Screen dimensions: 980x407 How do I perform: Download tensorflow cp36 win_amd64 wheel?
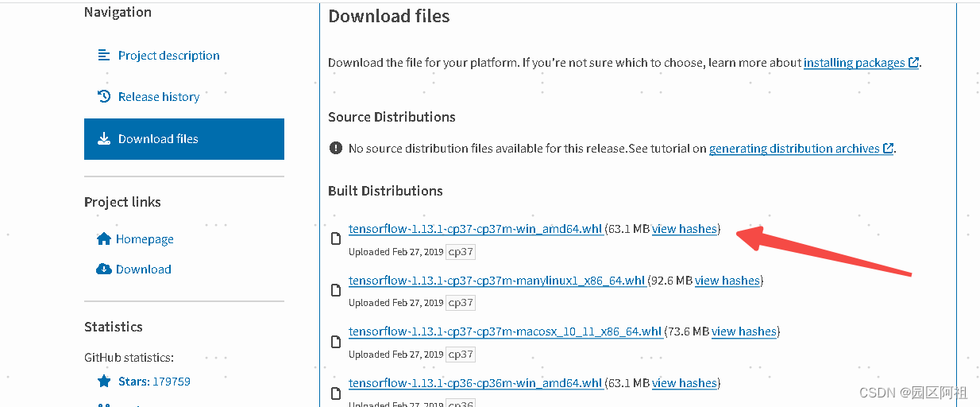pyautogui.click(x=476, y=383)
